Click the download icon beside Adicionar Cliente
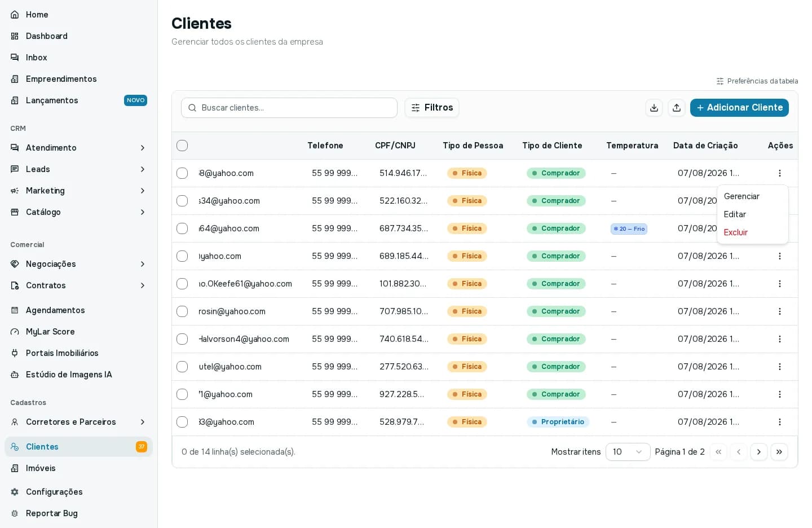Screen dimensions: 812x528 (654, 108)
